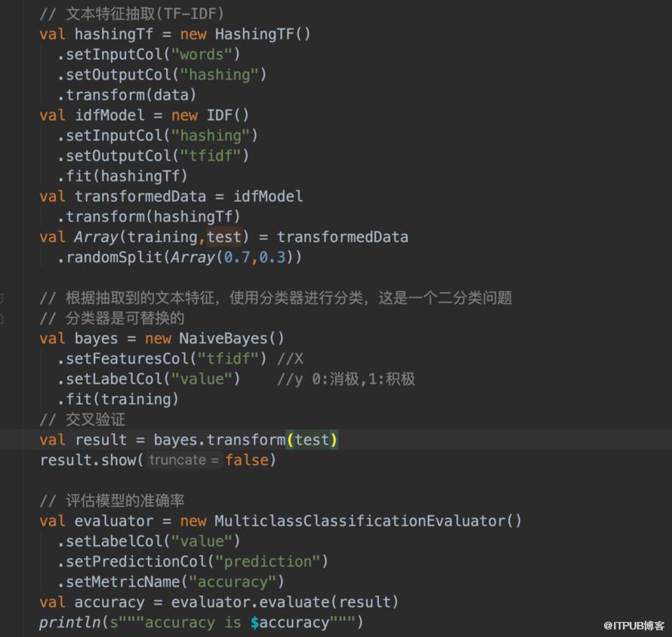The image size is (672, 637).
Task: Click 'idfModel' variable declaration
Action: coord(109,115)
